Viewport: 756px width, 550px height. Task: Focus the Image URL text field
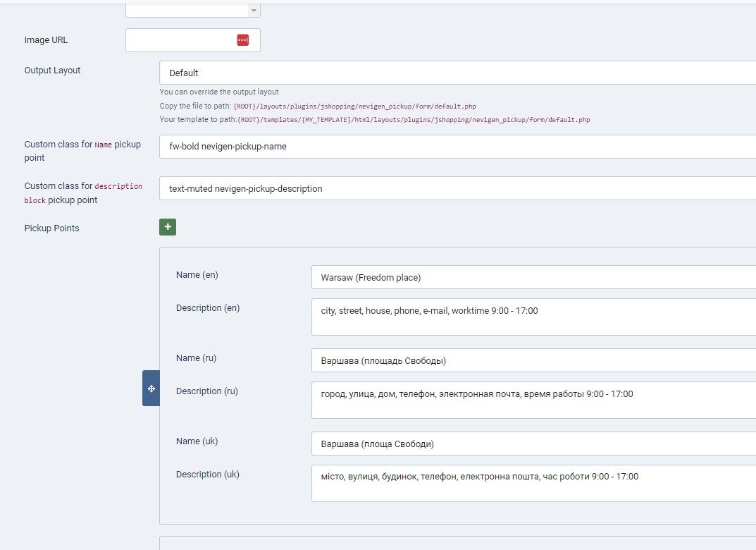coord(180,40)
